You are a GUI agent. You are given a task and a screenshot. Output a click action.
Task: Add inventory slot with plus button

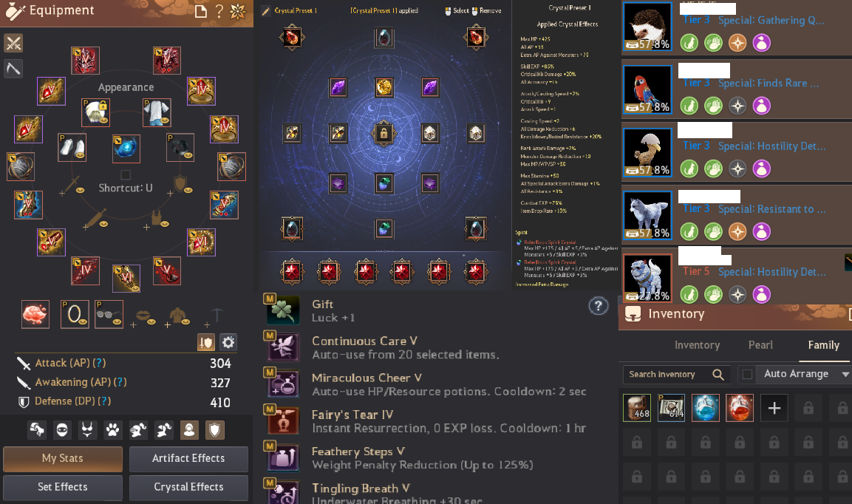coord(774,408)
